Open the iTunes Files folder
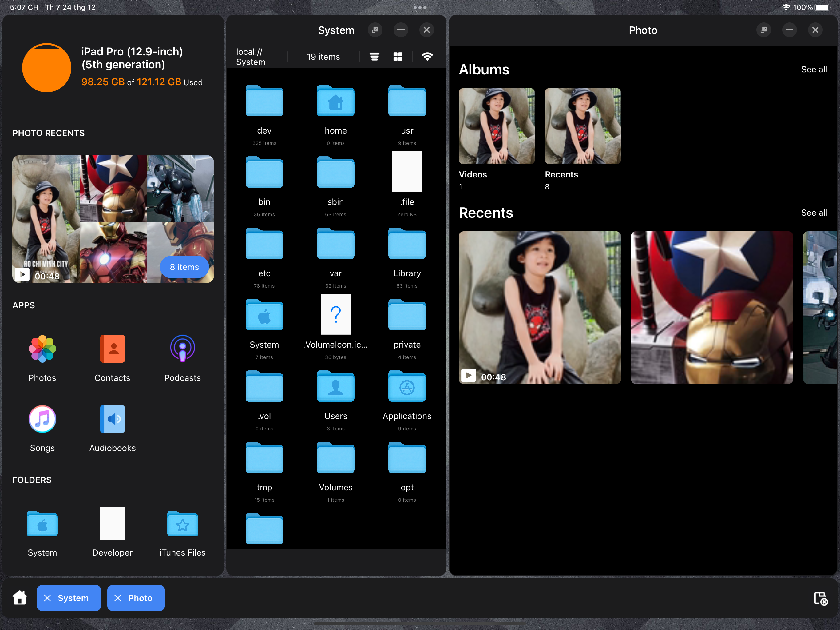Screen dimensions: 840x630 (x=183, y=524)
